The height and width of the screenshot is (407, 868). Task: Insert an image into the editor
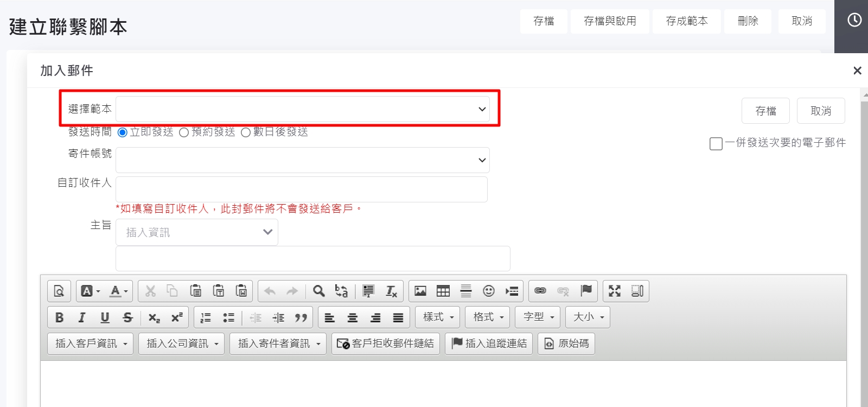coord(420,291)
